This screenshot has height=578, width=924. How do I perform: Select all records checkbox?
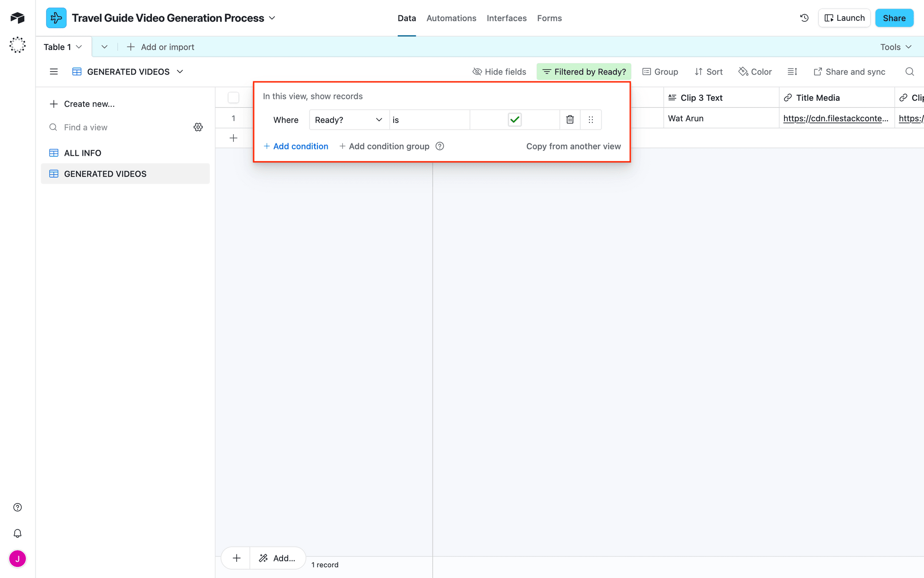click(233, 97)
